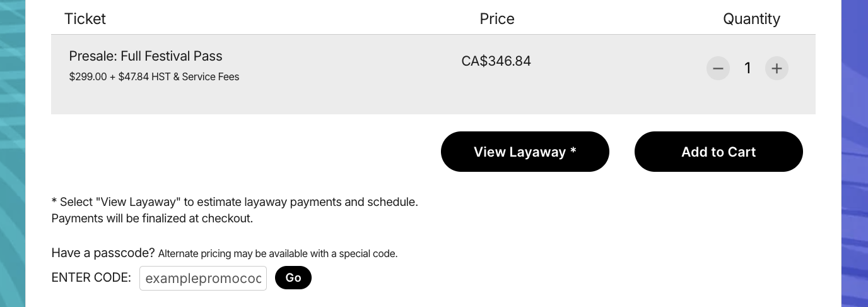Click the 'Have a passcode?' heading

coord(103,253)
